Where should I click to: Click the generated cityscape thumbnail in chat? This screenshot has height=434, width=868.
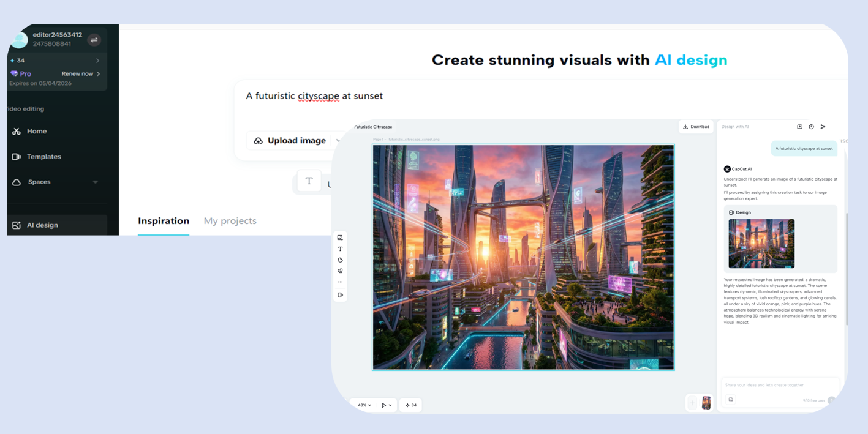coord(761,244)
